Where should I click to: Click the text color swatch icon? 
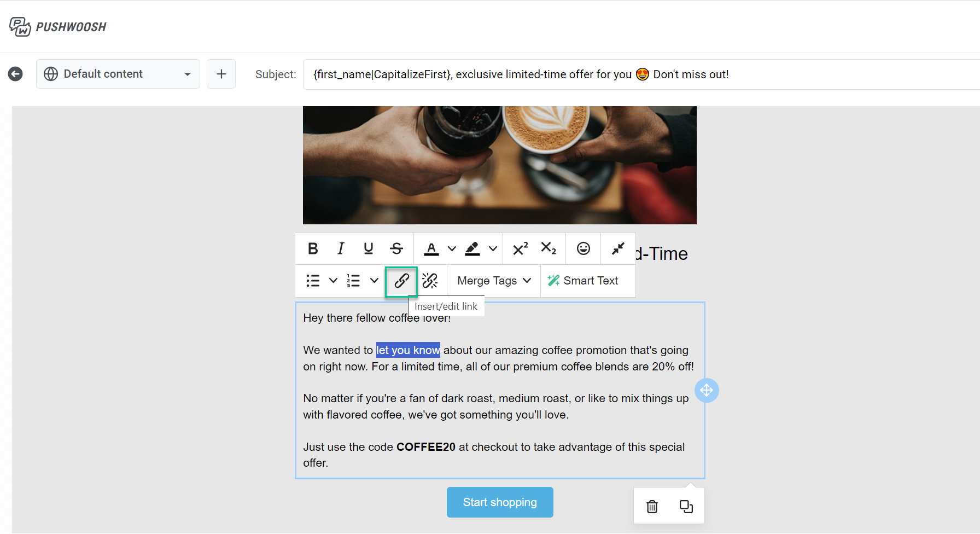click(x=431, y=249)
